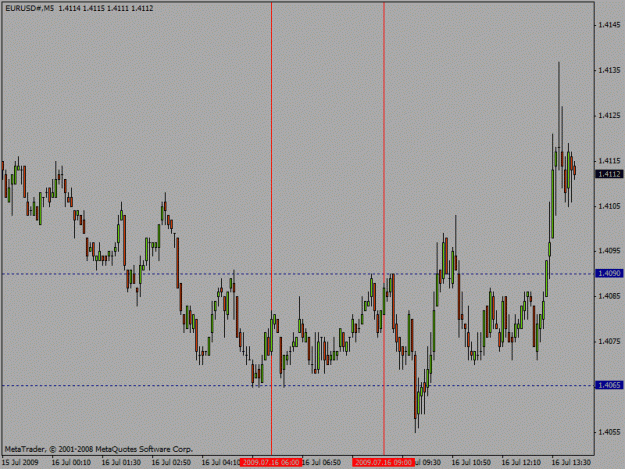Click the 1.4085 price scale value
The height and width of the screenshot is (469, 625).
click(609, 296)
